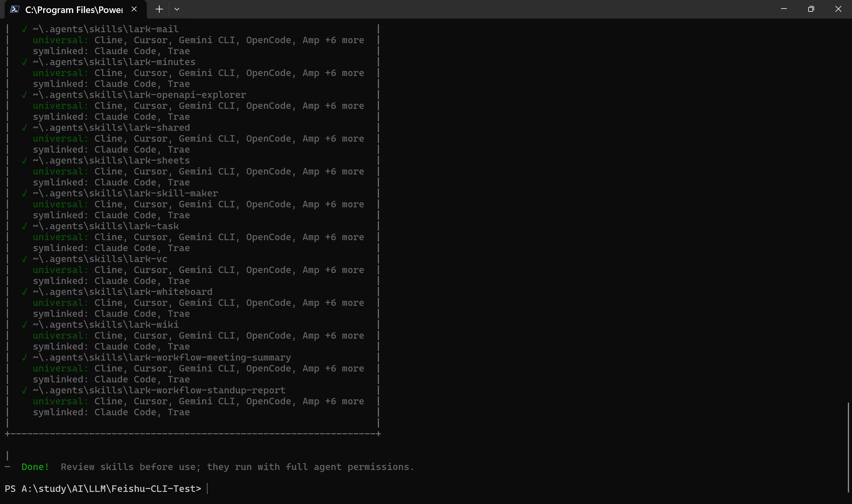Click the symlinked line under lark-task
Screen dimensions: 852x504
112,248
